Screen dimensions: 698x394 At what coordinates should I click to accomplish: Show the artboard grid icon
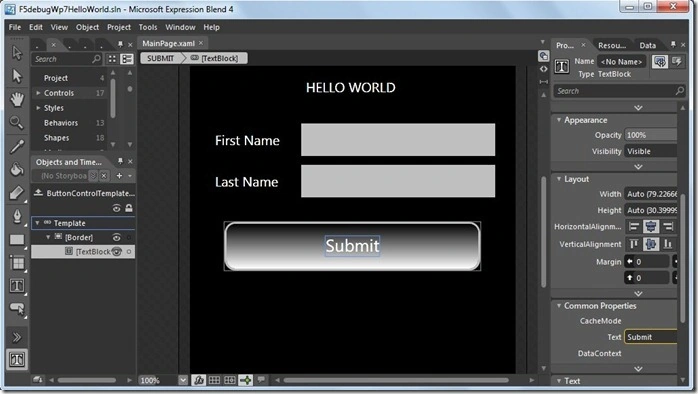[215, 380]
